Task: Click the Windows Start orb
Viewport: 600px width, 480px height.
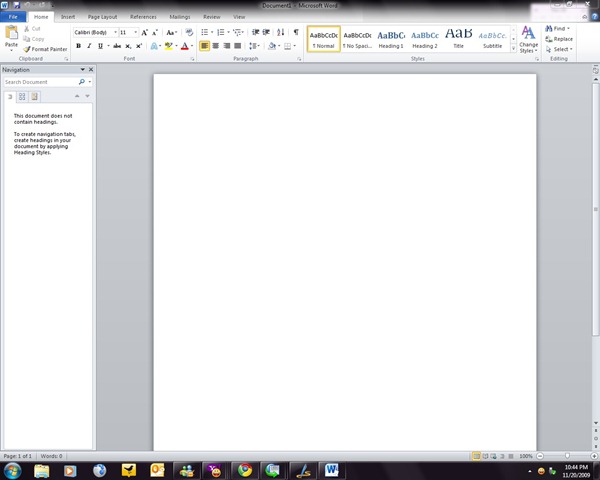Action: coord(13,470)
